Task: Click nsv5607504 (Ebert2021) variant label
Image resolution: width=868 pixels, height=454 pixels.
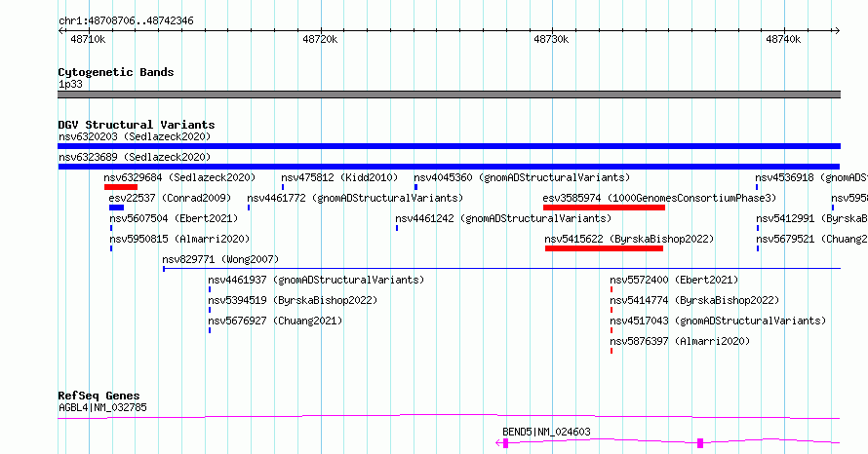Action: pos(174,218)
